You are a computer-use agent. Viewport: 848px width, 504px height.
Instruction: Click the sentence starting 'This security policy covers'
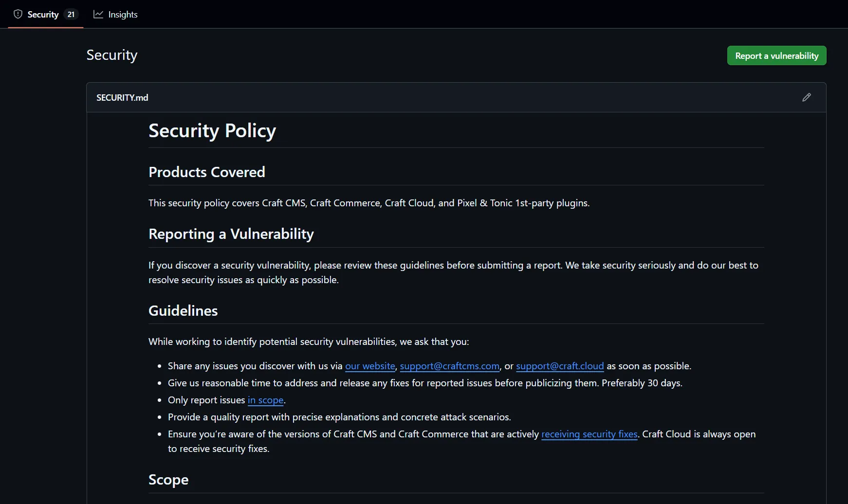(x=369, y=203)
